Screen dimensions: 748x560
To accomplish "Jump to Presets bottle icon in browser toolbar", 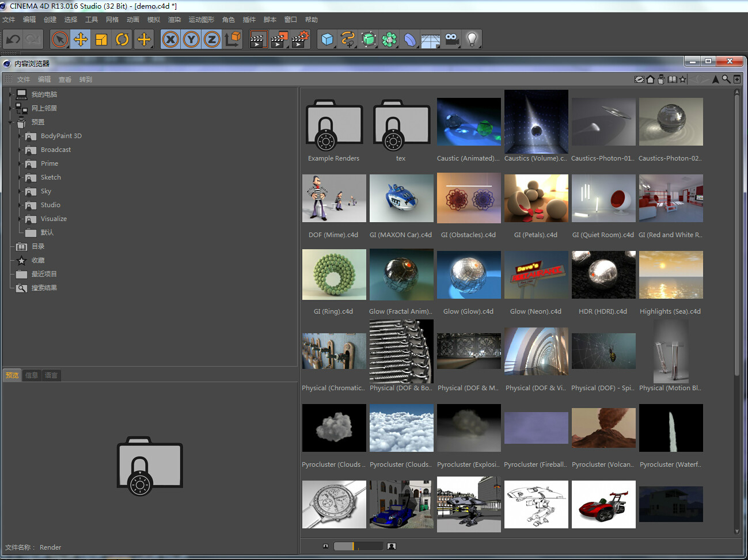I will pyautogui.click(x=661, y=79).
